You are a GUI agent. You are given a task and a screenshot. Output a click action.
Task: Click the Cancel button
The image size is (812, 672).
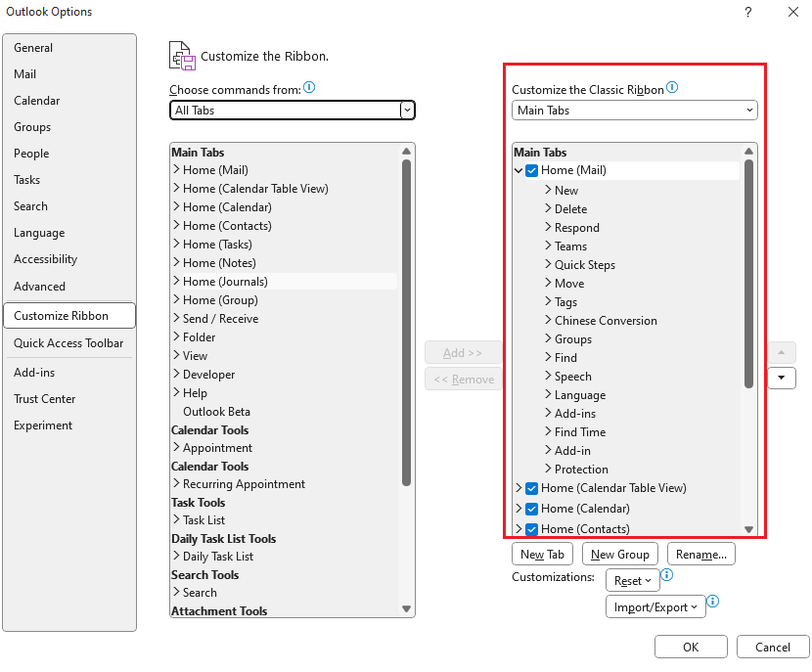click(x=773, y=648)
